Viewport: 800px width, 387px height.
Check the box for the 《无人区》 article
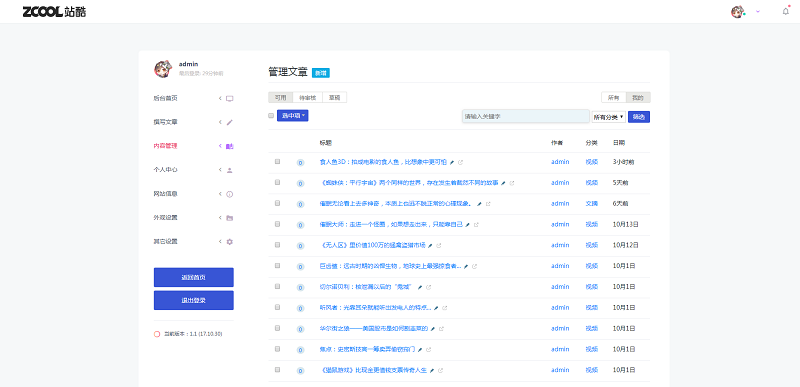(x=278, y=245)
